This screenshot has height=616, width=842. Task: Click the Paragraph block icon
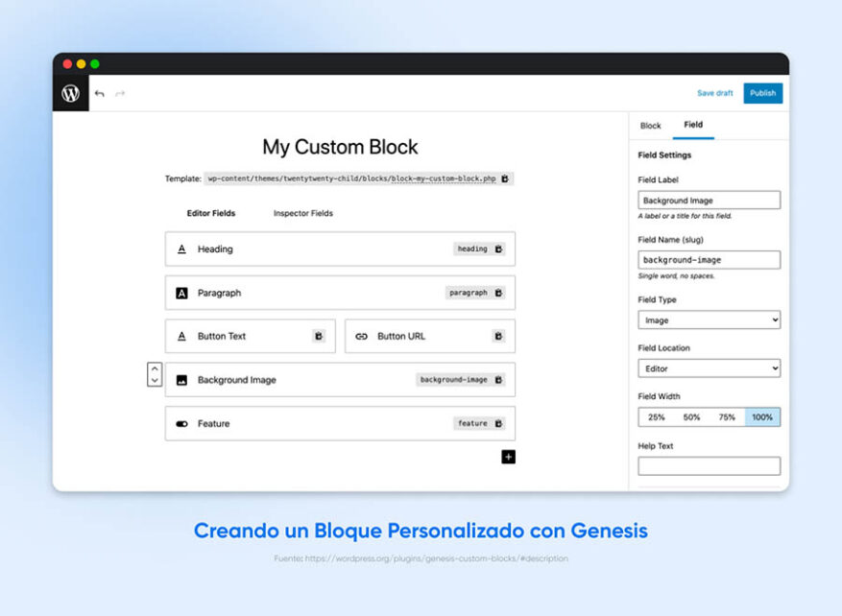[182, 293]
